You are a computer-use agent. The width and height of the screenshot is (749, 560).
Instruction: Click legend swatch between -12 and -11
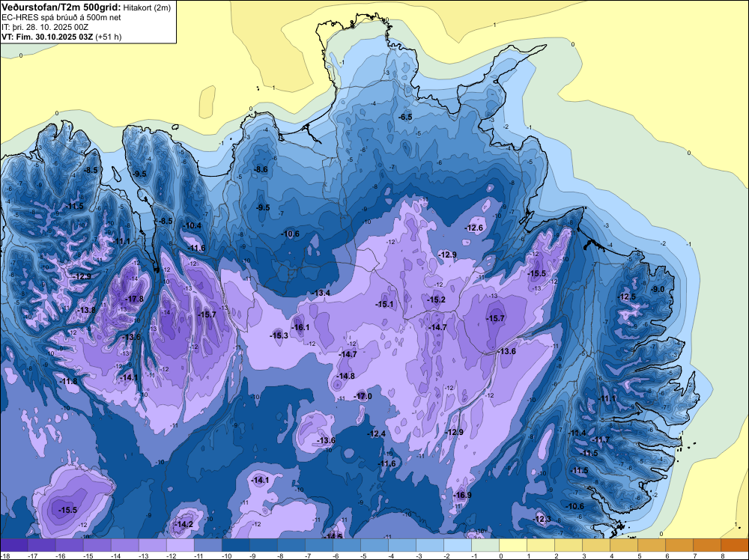[181, 545]
